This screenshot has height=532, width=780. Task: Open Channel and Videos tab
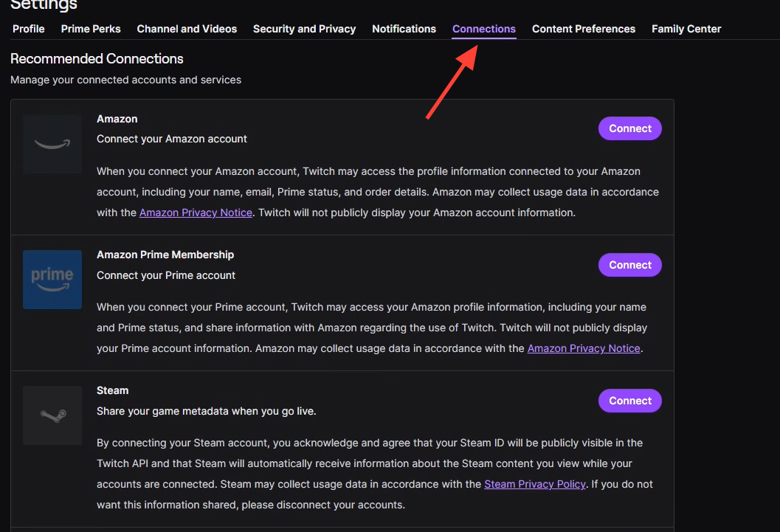(187, 29)
